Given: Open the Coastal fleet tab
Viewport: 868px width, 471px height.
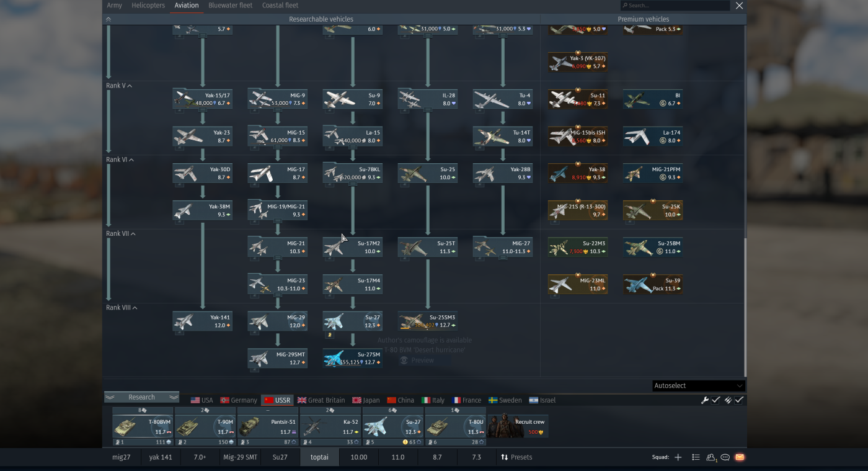Looking at the screenshot, I should point(280,6).
